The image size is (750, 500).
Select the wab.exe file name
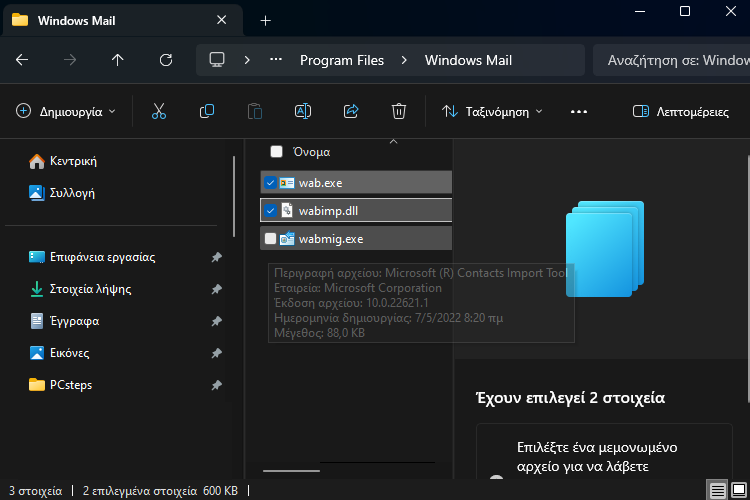tap(320, 183)
